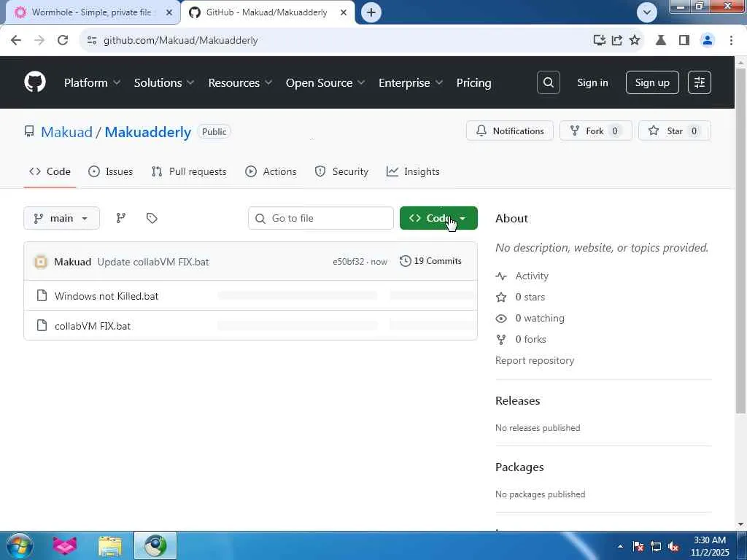Star the repository
This screenshot has height=560, width=747.
point(674,131)
